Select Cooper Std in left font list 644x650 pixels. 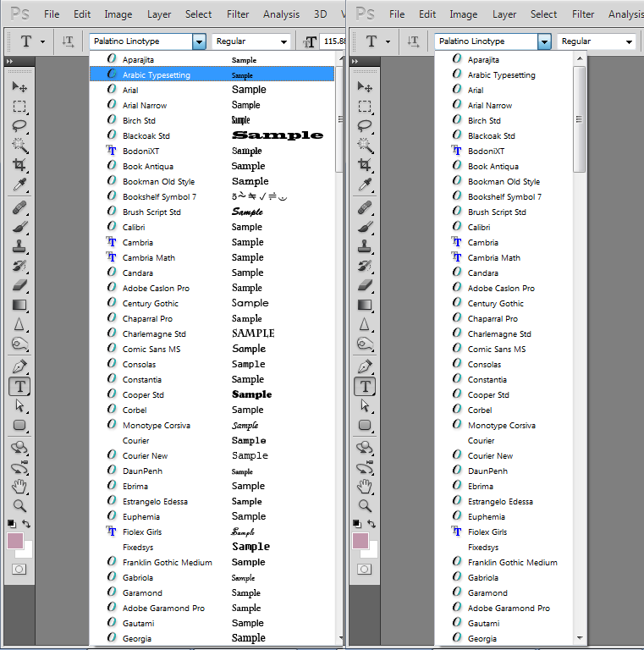coord(212,394)
